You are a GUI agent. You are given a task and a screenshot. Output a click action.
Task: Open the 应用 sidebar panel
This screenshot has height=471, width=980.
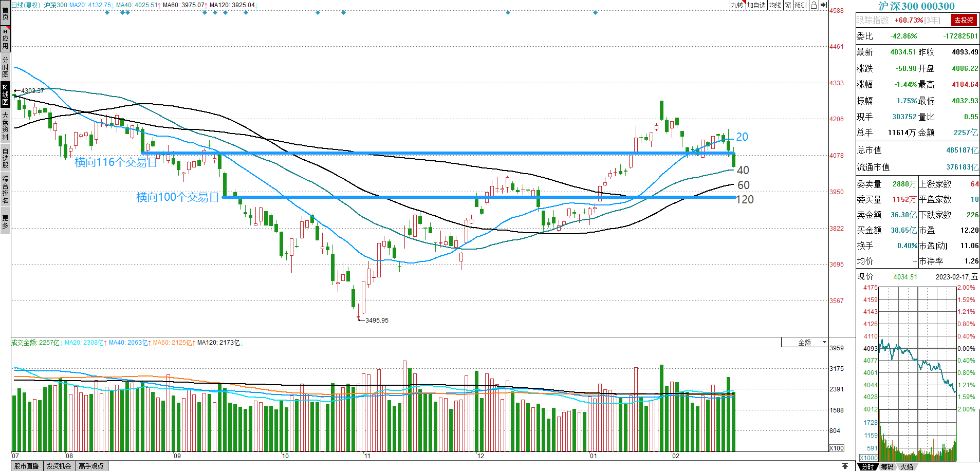click(x=5, y=39)
